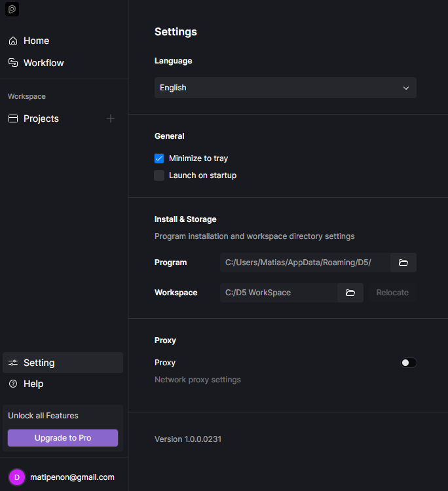Click the Help question mark icon

[13, 384]
